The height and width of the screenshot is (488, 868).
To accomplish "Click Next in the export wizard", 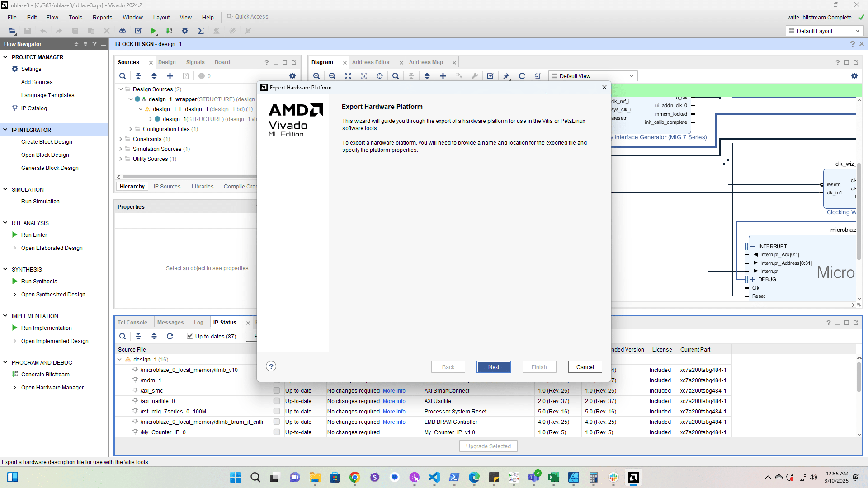I will [x=493, y=367].
